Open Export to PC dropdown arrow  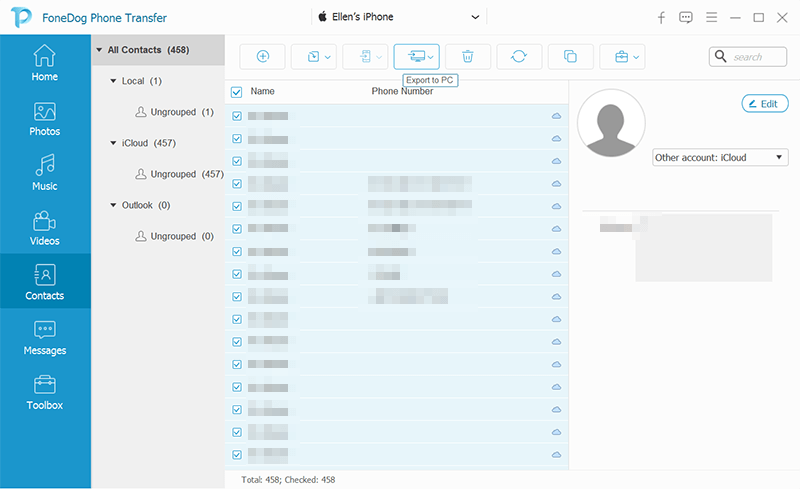coord(431,57)
